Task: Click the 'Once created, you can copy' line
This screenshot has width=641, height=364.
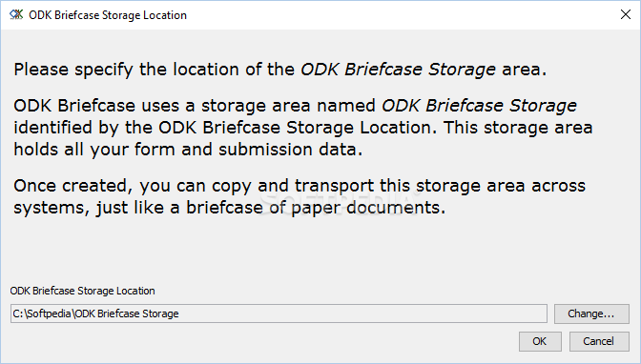Action: tap(300, 186)
